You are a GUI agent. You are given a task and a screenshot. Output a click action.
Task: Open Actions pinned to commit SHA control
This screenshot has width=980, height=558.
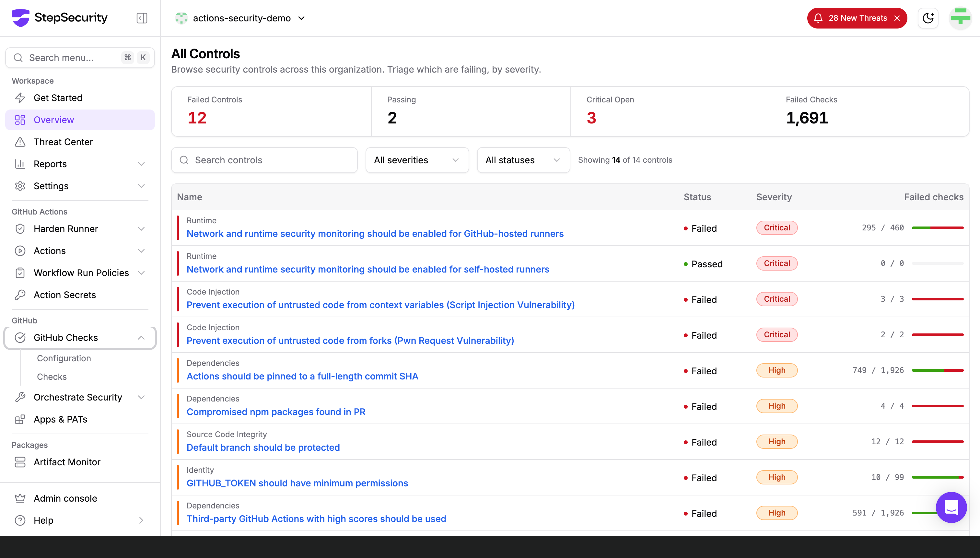click(x=302, y=376)
